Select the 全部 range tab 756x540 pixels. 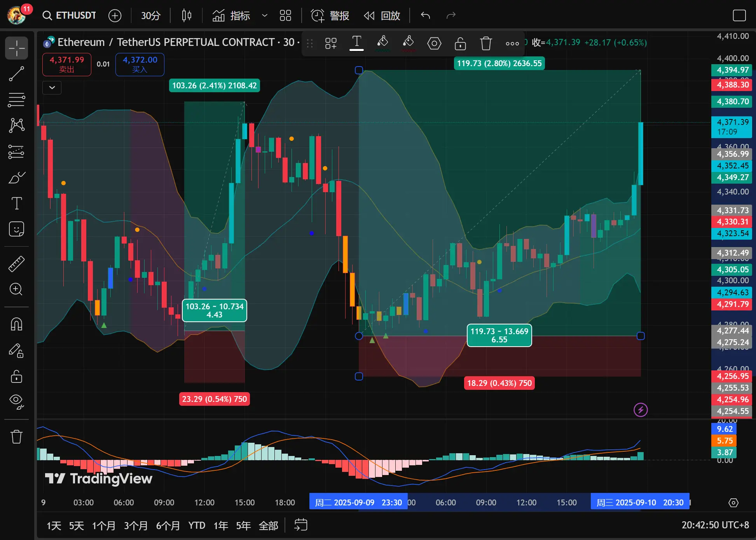[269, 526]
